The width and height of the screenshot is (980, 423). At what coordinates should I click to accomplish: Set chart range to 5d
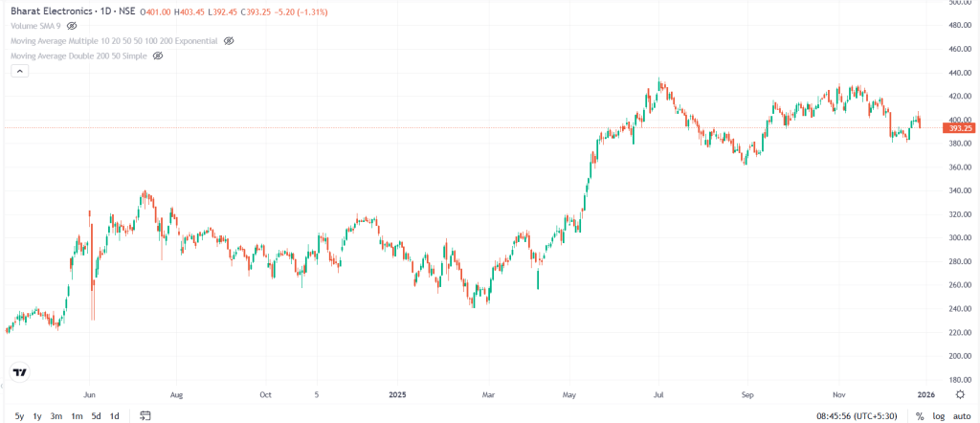pyautogui.click(x=96, y=416)
